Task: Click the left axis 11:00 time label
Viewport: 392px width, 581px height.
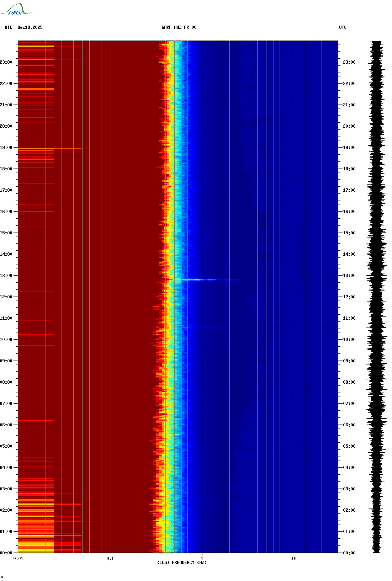Action: pyautogui.click(x=6, y=318)
